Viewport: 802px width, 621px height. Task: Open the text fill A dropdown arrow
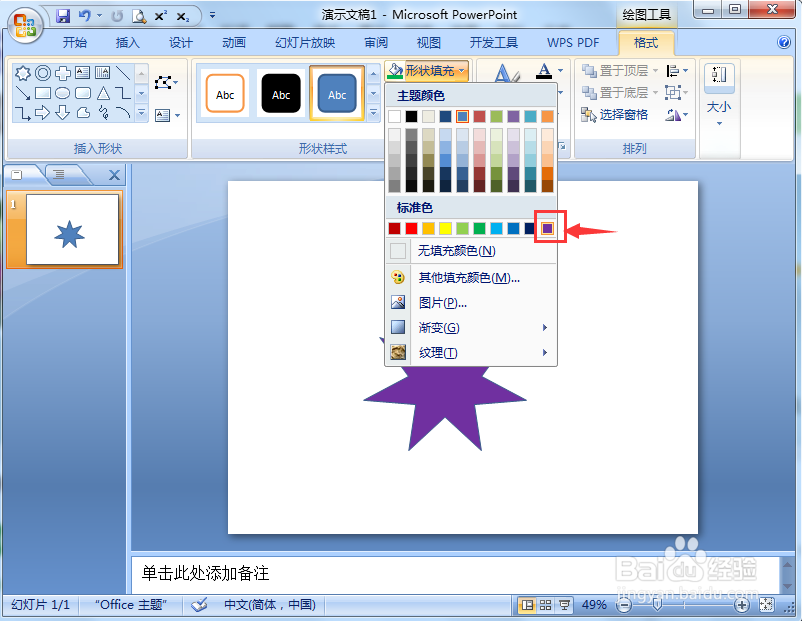pos(561,71)
